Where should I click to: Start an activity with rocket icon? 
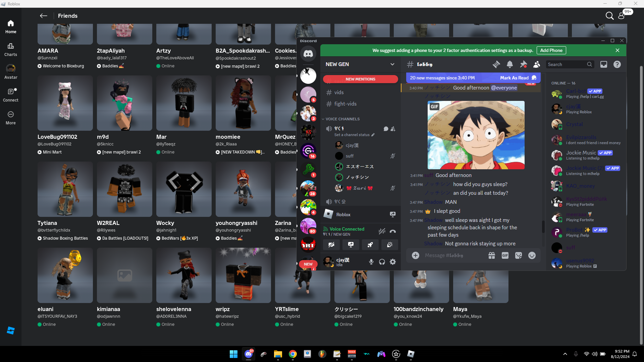pos(370,245)
